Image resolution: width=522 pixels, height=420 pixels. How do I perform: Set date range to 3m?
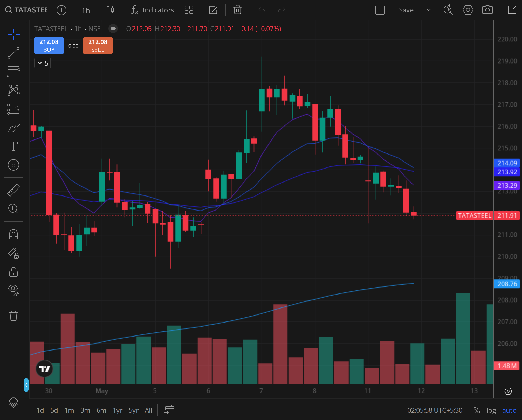coord(85,410)
